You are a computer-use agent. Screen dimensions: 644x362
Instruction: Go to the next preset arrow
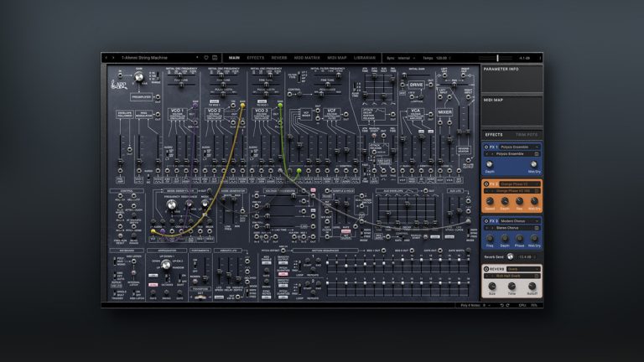click(113, 58)
